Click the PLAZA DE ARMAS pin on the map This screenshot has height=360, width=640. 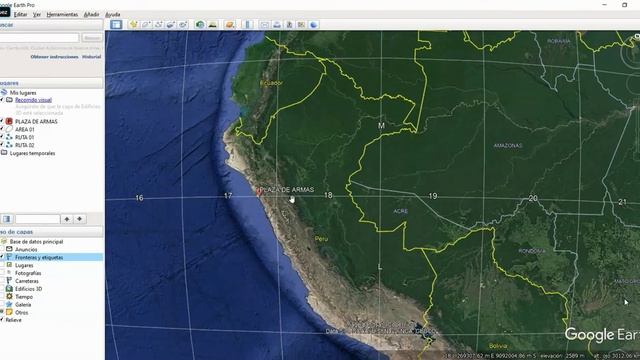pyautogui.click(x=258, y=192)
